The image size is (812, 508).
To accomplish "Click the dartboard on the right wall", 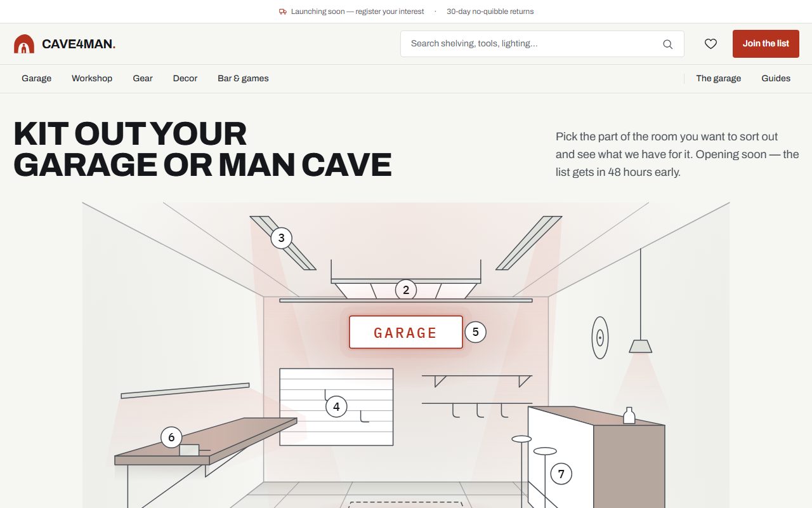I will (x=600, y=338).
